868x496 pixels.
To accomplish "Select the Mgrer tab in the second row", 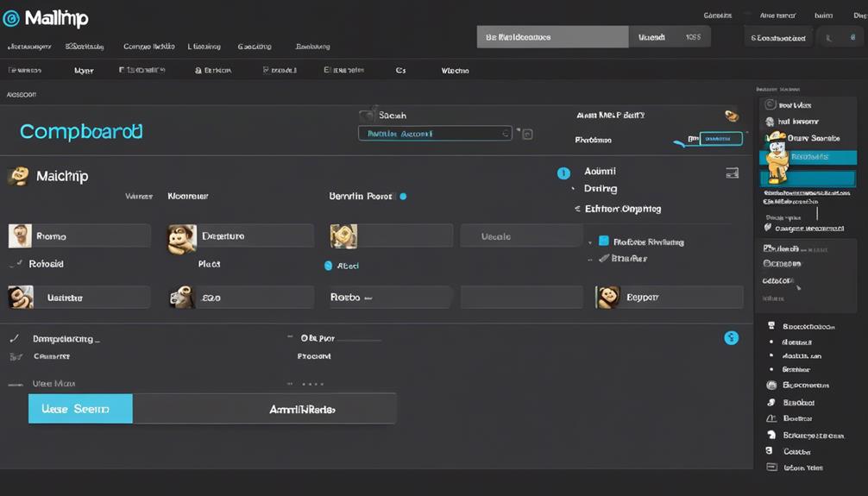I will pyautogui.click(x=84, y=71).
